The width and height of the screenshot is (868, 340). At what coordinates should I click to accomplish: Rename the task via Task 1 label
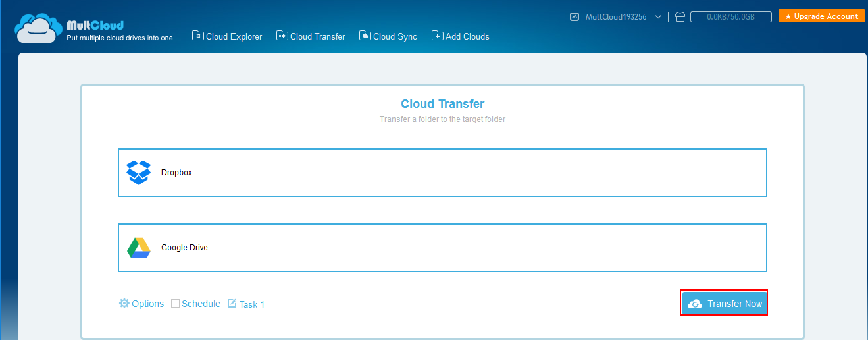[x=251, y=304]
